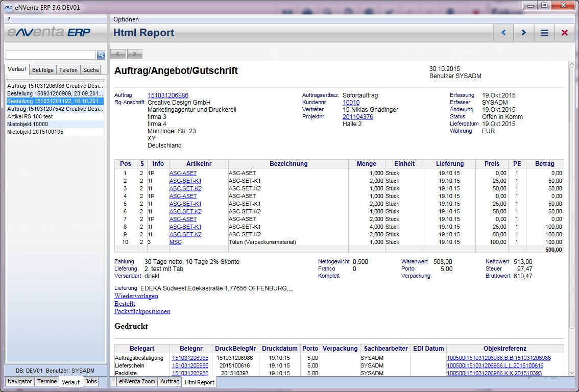This screenshot has width=579, height=392.
Task: Click the sidebar search input field
Action: tap(50, 55)
